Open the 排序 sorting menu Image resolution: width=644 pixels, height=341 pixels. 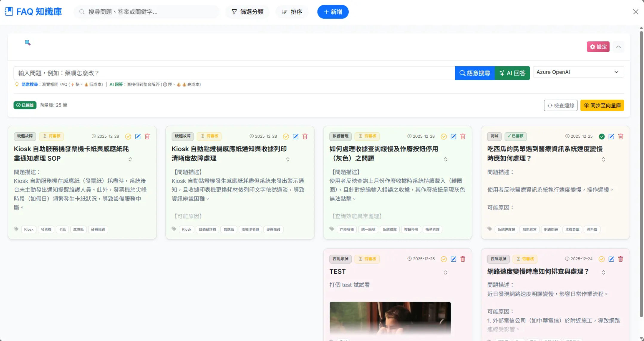pos(292,12)
